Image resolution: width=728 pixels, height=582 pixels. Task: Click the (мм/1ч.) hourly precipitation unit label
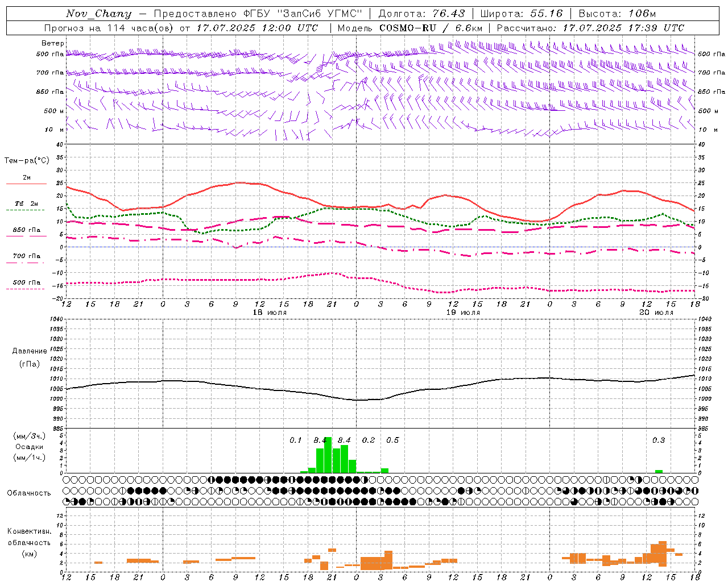click(30, 458)
